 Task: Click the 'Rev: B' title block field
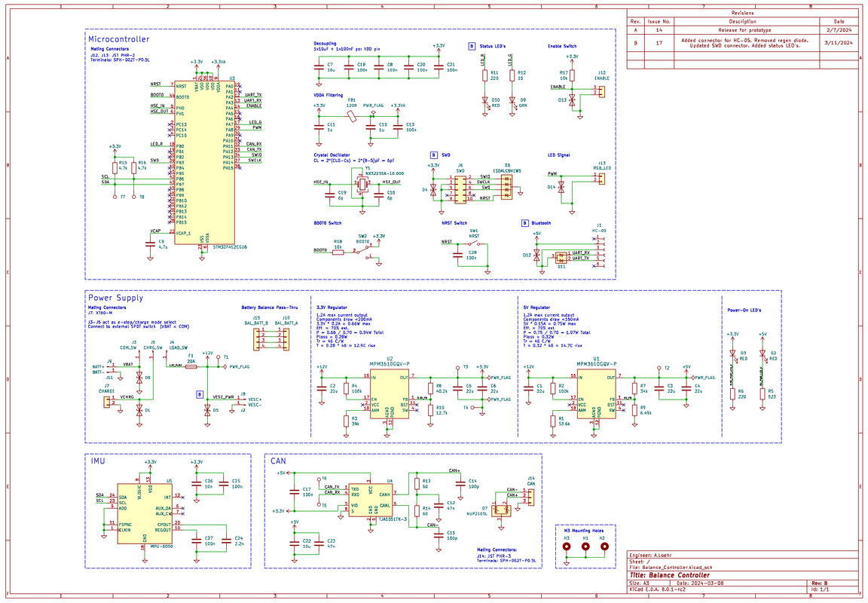click(x=819, y=583)
